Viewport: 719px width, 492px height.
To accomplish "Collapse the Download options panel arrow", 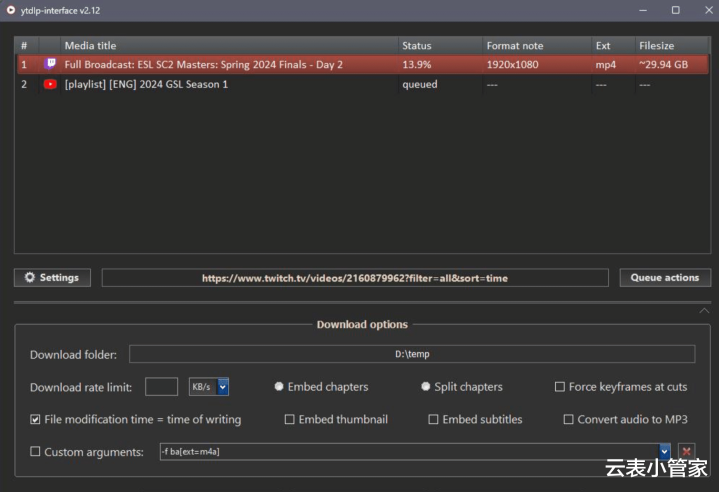I will tap(704, 311).
